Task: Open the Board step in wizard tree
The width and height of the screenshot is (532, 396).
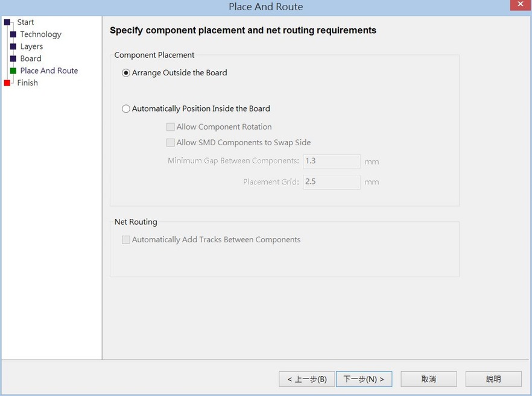Action: click(x=31, y=58)
